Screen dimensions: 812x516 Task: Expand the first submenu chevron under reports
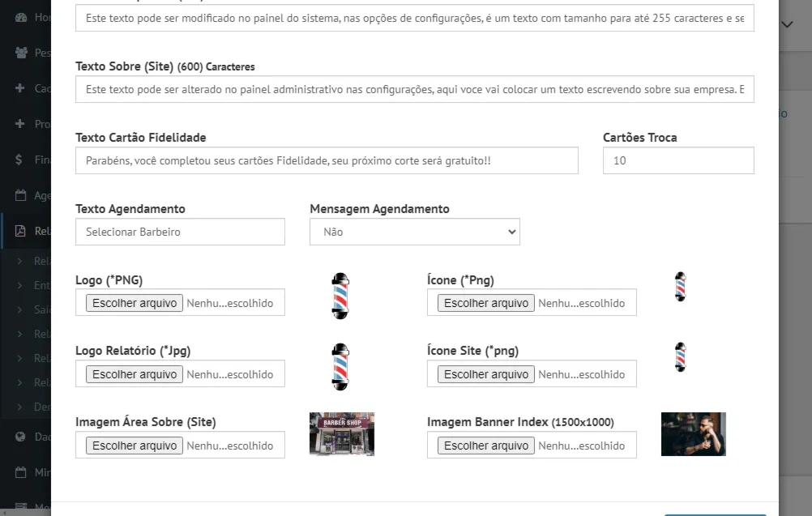[x=19, y=261]
